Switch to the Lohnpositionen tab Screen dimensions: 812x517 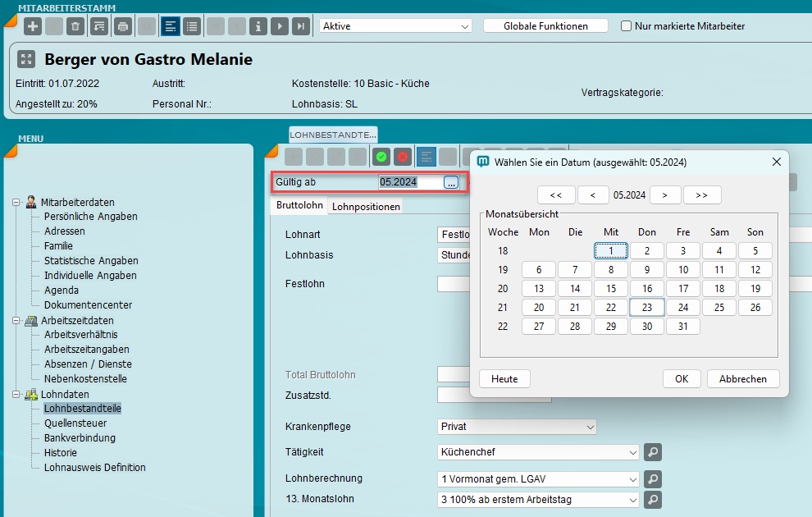pyautogui.click(x=366, y=207)
